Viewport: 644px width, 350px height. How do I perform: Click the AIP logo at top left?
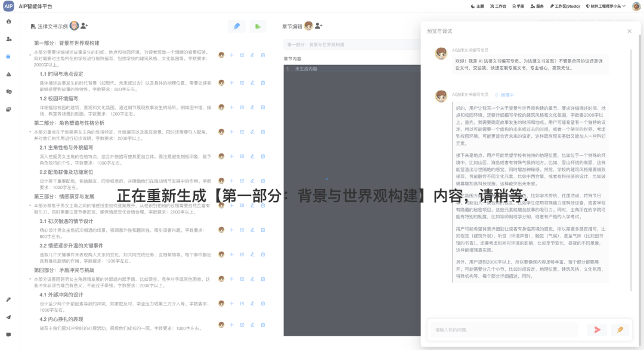pyautogui.click(x=8, y=6)
